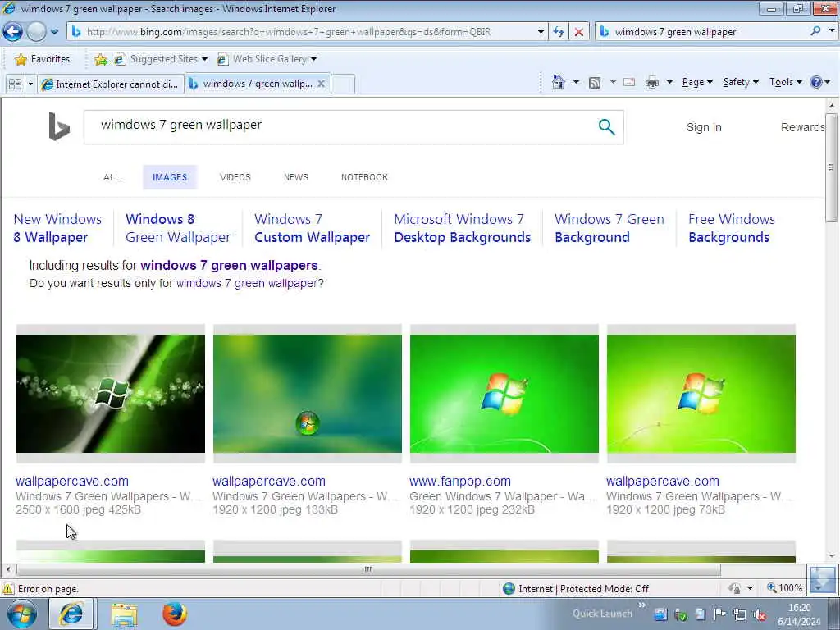Screen dimensions: 840x630
Task: Click the Quick Tabs grid icon
Action: (15, 84)
